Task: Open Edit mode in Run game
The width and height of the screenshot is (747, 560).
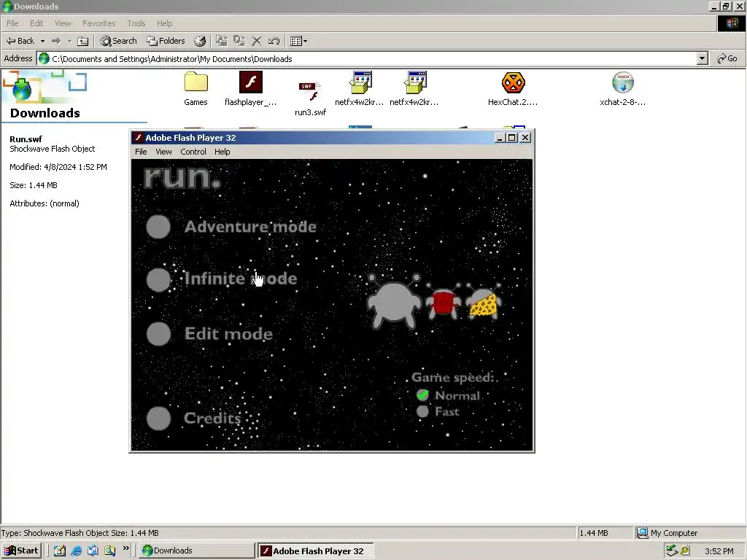Action: click(x=209, y=334)
